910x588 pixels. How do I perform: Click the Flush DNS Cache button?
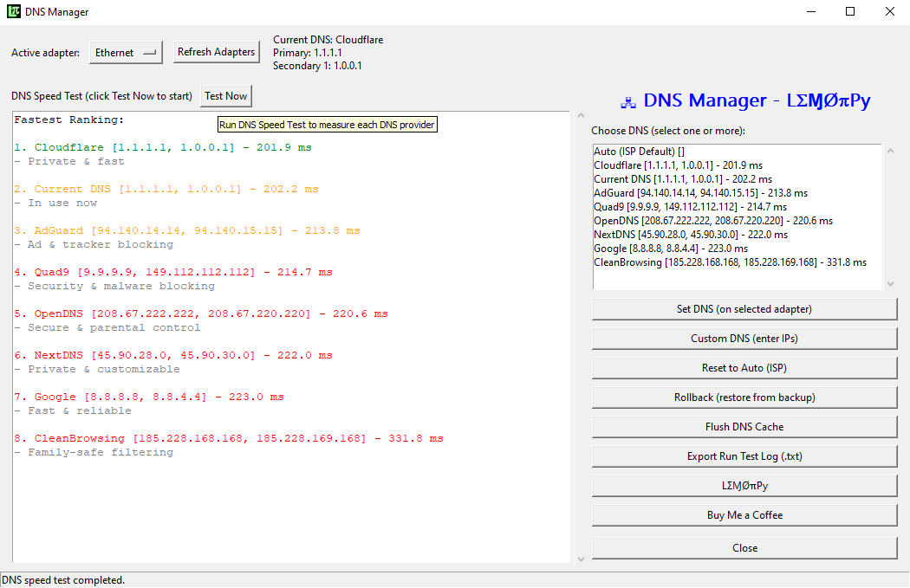744,427
